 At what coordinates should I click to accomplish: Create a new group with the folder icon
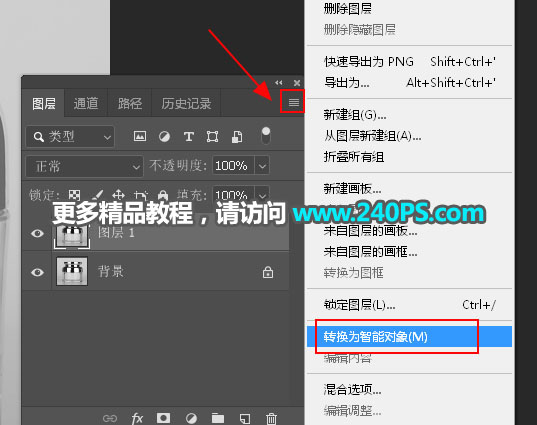(218, 418)
